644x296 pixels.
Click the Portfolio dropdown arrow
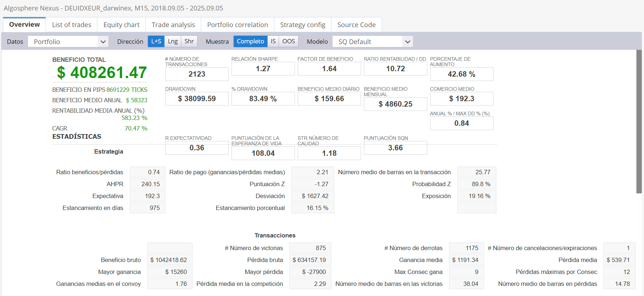coord(103,42)
